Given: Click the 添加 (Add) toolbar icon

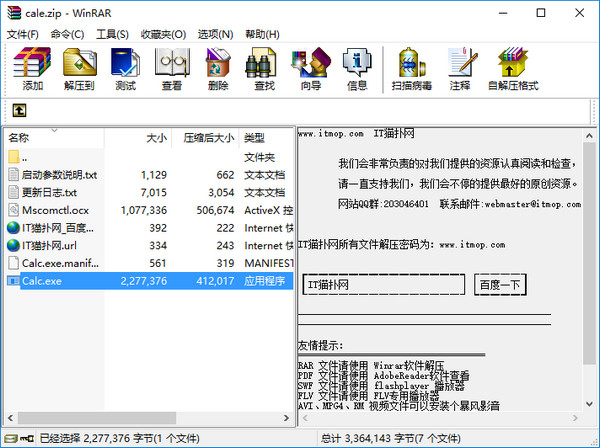Looking at the screenshot, I should click(x=32, y=62).
